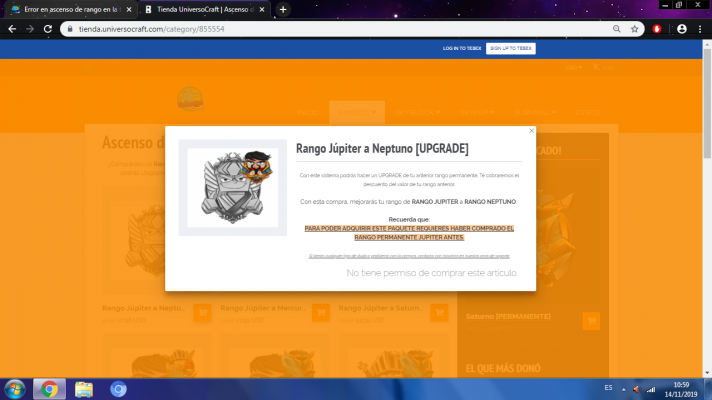The height and width of the screenshot is (400, 712).
Task: Open the 'Rango Júpiter a Mercur...' product title
Action: (x=263, y=308)
